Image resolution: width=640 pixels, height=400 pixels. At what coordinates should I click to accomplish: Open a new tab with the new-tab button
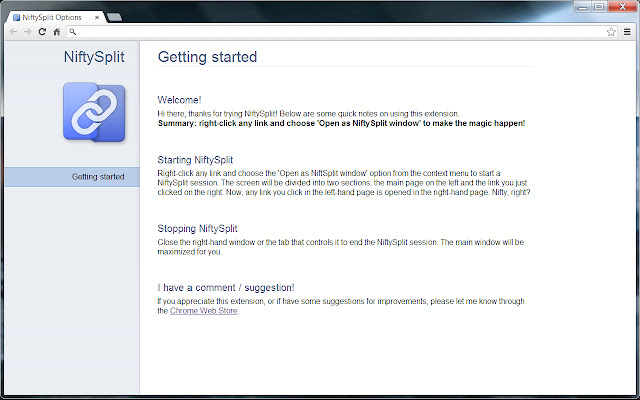click(x=114, y=17)
